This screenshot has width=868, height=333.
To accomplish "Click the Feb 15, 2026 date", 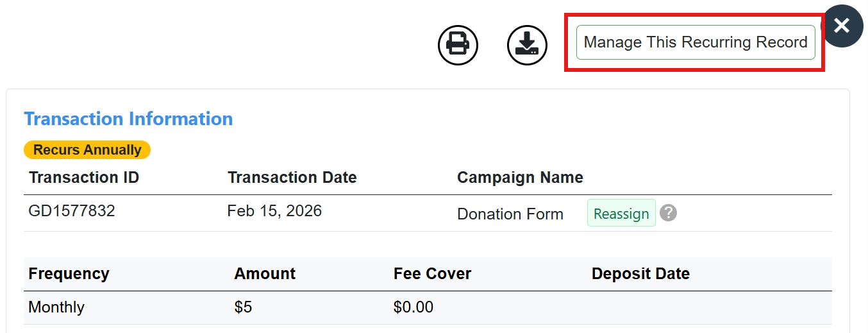I will (274, 211).
